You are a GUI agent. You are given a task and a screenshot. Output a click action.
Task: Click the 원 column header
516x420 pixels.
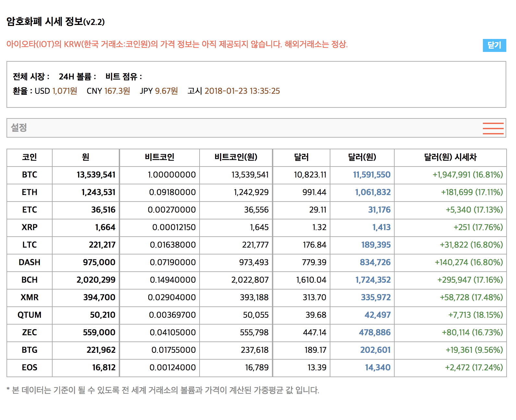tap(86, 157)
